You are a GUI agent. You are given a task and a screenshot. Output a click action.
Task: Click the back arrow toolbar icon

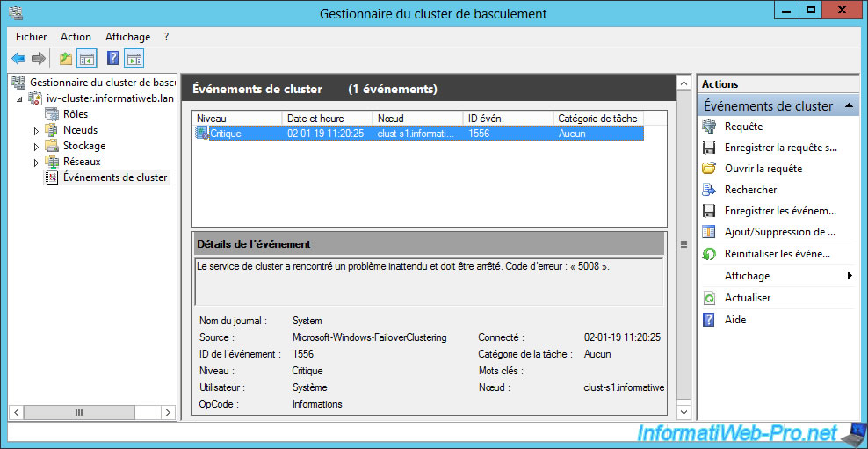(18, 59)
